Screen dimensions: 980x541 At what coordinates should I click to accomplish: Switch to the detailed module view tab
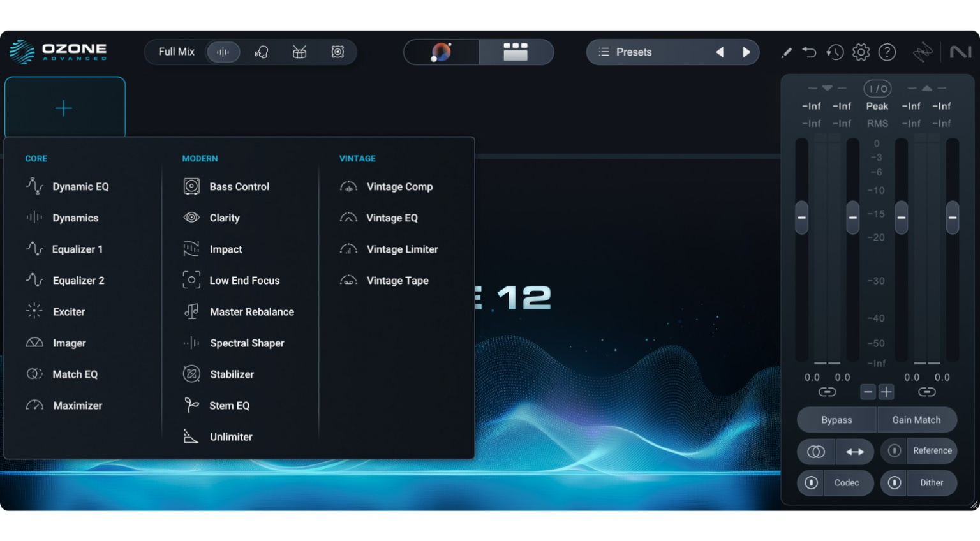click(516, 52)
